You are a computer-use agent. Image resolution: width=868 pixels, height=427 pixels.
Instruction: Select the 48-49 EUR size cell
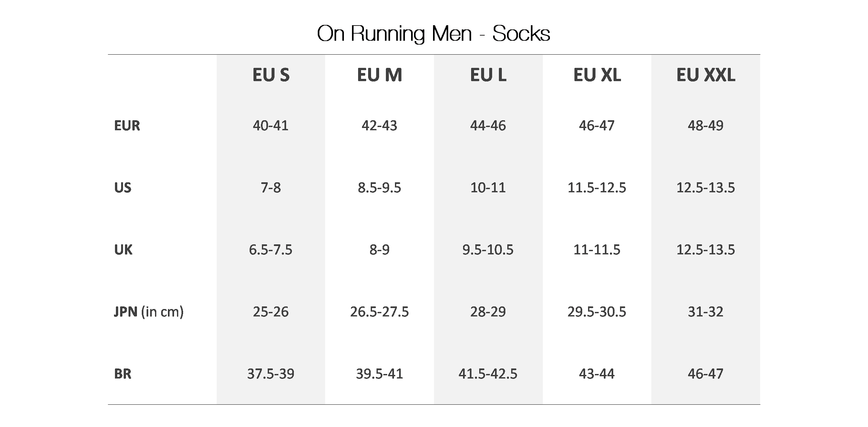click(x=706, y=125)
